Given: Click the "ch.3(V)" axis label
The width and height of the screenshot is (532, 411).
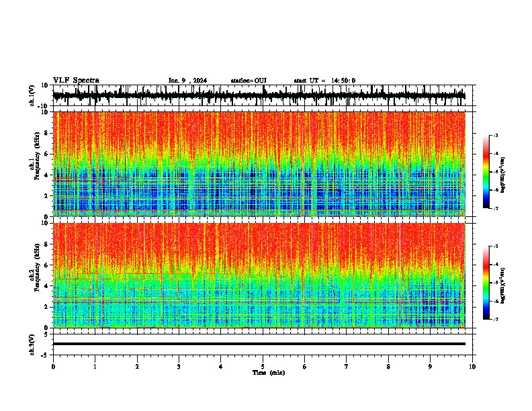Looking at the screenshot, I should pyautogui.click(x=32, y=345).
